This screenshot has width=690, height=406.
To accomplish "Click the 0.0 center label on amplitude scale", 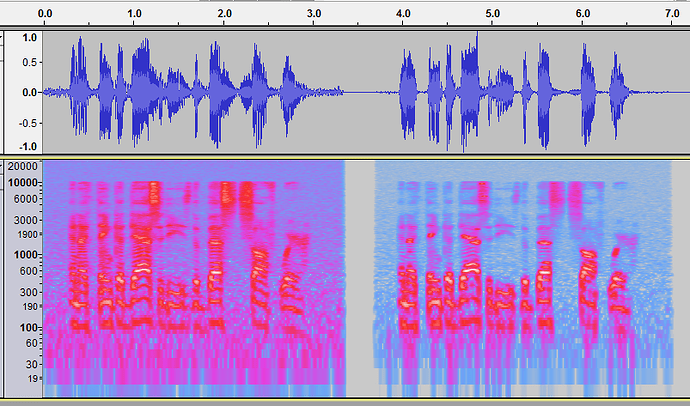I will [29, 92].
